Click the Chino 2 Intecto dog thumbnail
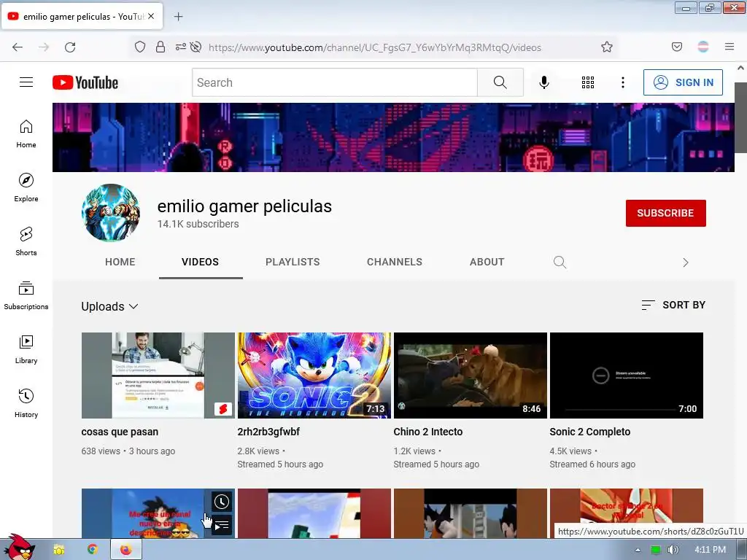The height and width of the screenshot is (560, 747). pos(471,376)
